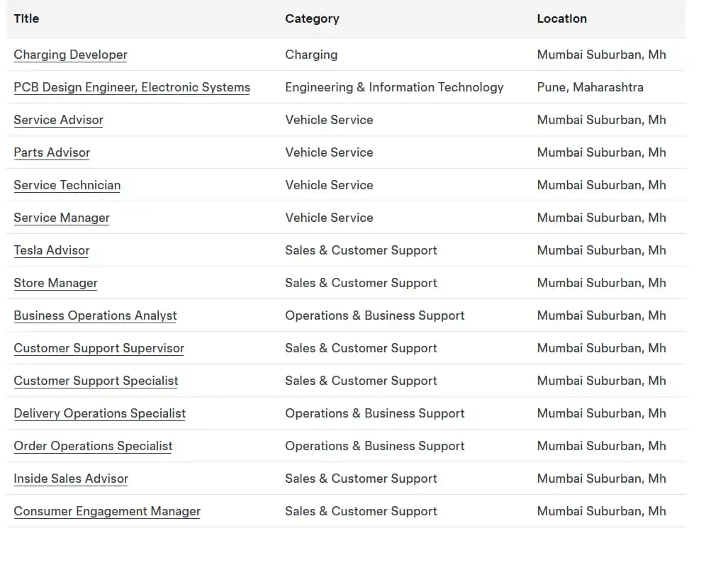The width and height of the screenshot is (728, 565).
Task: Select the Service Technician job link
Action: (67, 185)
